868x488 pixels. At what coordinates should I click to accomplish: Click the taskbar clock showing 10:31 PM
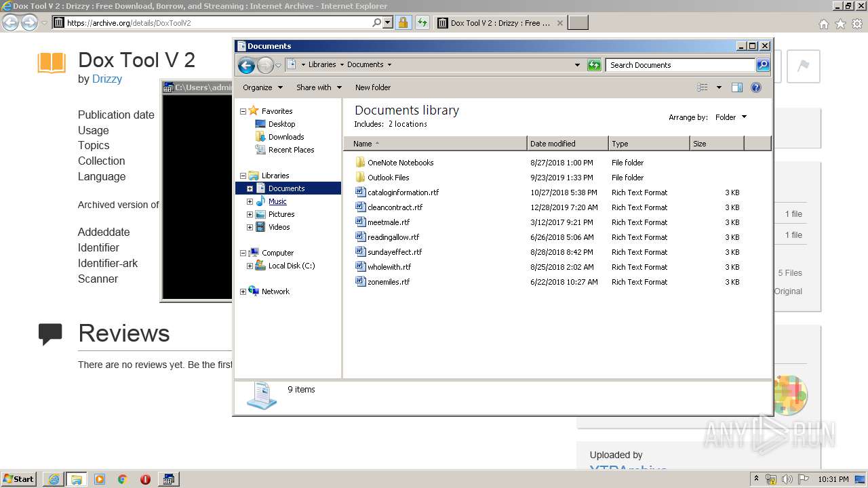[x=833, y=479]
